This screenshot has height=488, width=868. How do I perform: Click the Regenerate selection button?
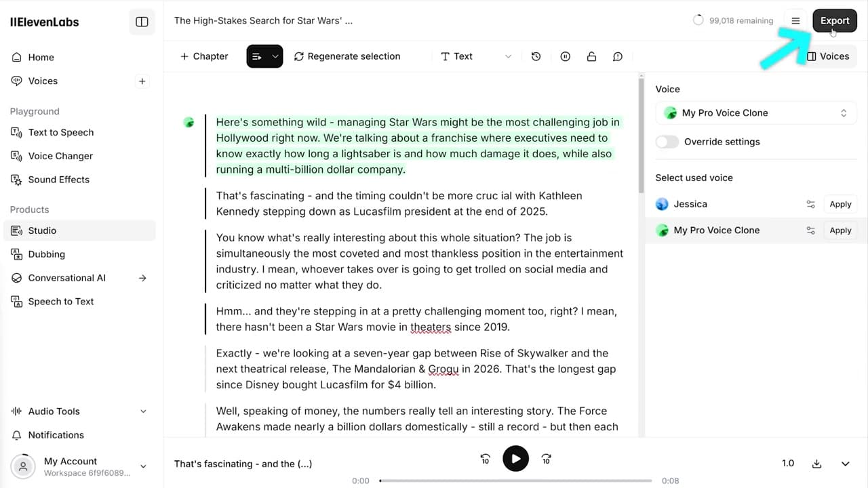(347, 56)
